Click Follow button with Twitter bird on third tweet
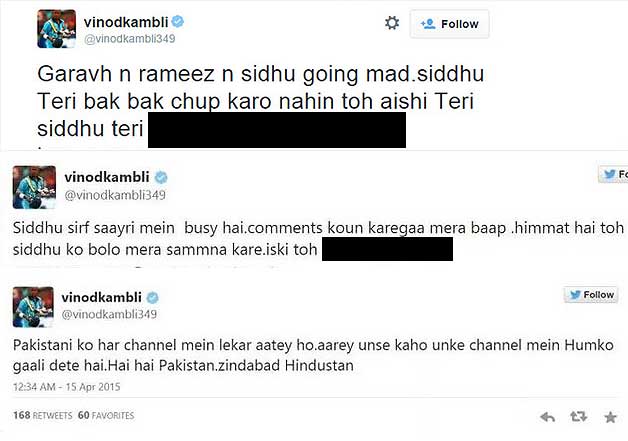Screen dimensions: 628x441 (591, 295)
